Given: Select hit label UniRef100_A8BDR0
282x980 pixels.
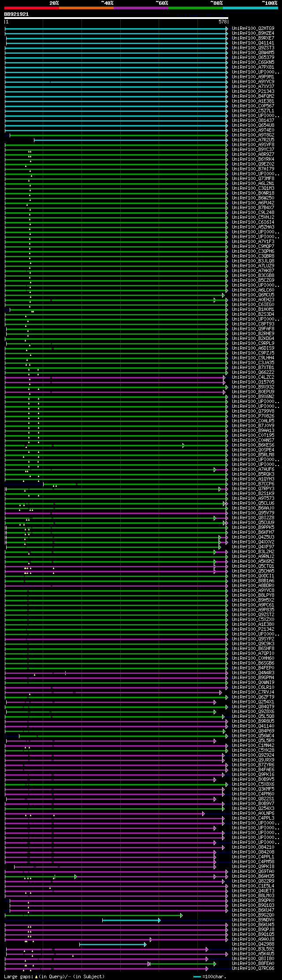Looking at the screenshot, I should click(253, 586).
